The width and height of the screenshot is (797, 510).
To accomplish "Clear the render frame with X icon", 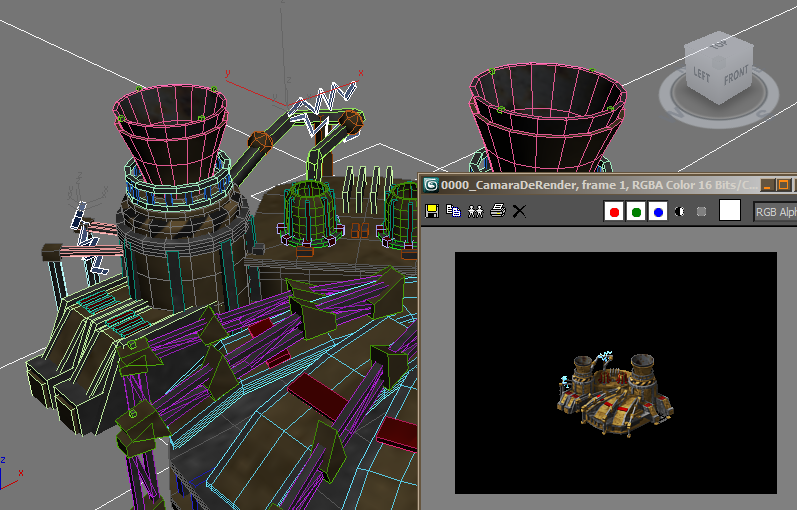I will point(519,211).
